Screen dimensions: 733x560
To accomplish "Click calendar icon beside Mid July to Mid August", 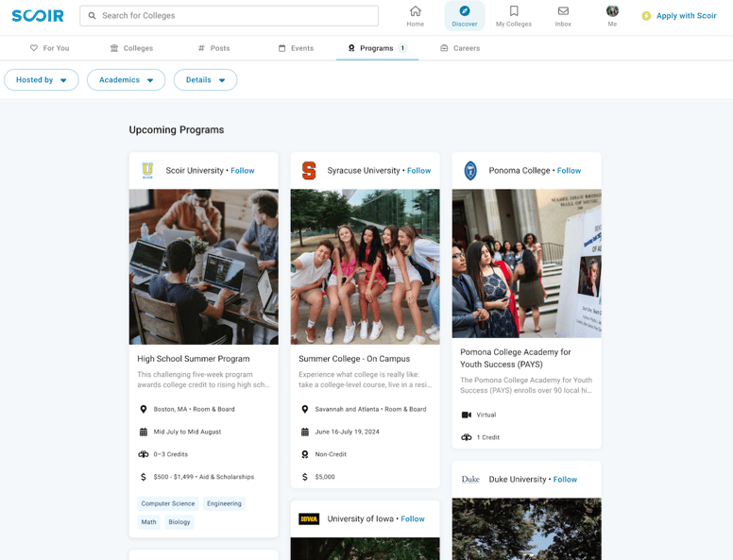I will point(144,432).
